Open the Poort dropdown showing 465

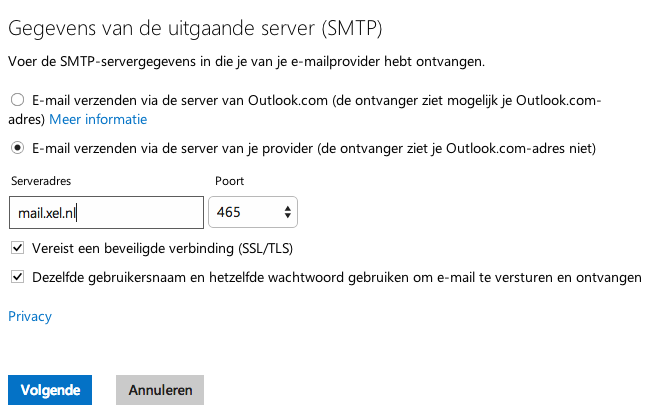252,213
